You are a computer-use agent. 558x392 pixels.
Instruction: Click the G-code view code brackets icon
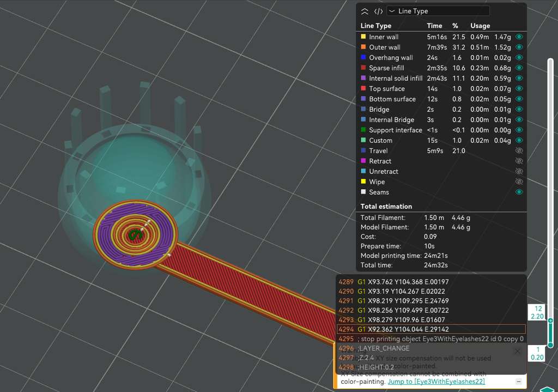[378, 11]
